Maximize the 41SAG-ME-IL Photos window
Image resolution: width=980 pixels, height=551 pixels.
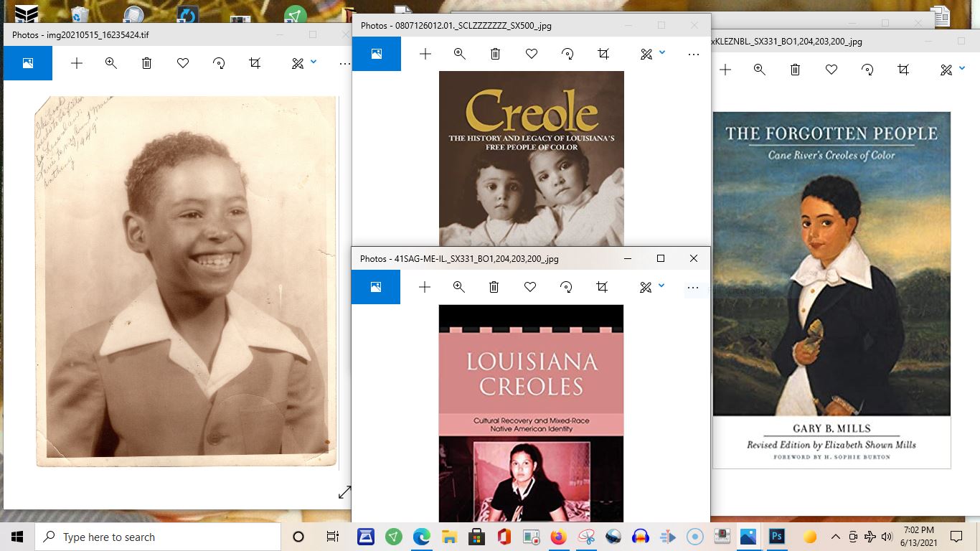tap(661, 258)
